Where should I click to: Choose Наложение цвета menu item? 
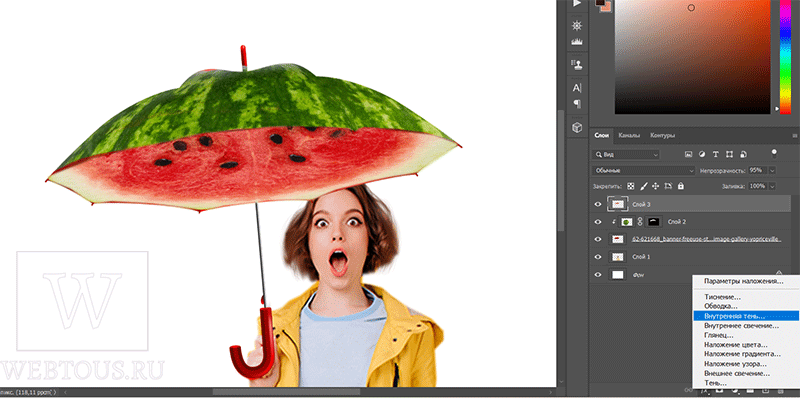point(745,345)
